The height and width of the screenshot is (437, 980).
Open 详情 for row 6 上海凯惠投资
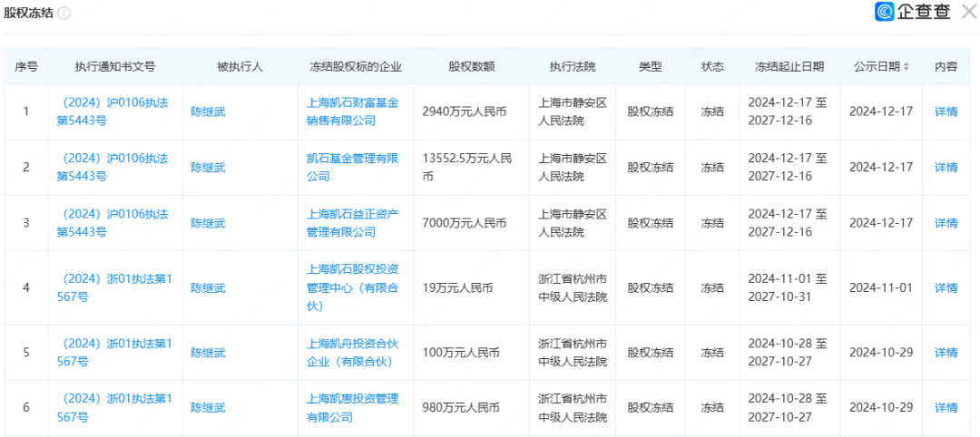946,408
